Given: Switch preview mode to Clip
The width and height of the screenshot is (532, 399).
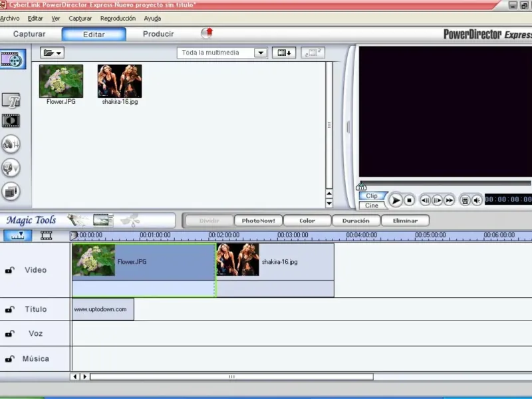Looking at the screenshot, I should (372, 196).
